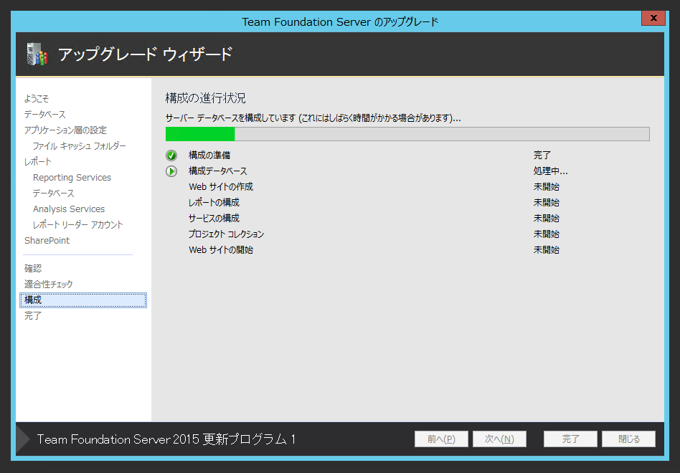The width and height of the screenshot is (680, 473).
Task: Click 閉じる button
Action: [629, 439]
